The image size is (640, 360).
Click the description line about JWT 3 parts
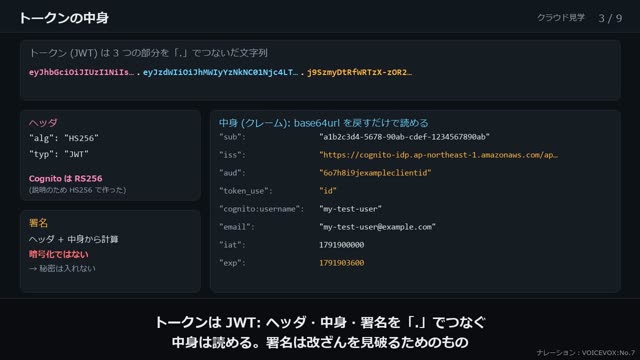click(x=148, y=53)
